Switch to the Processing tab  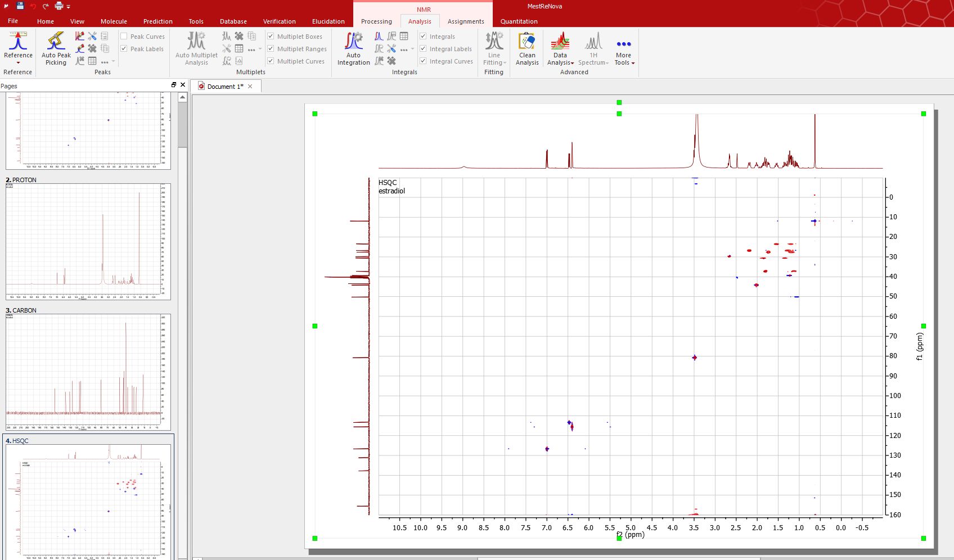coord(376,21)
